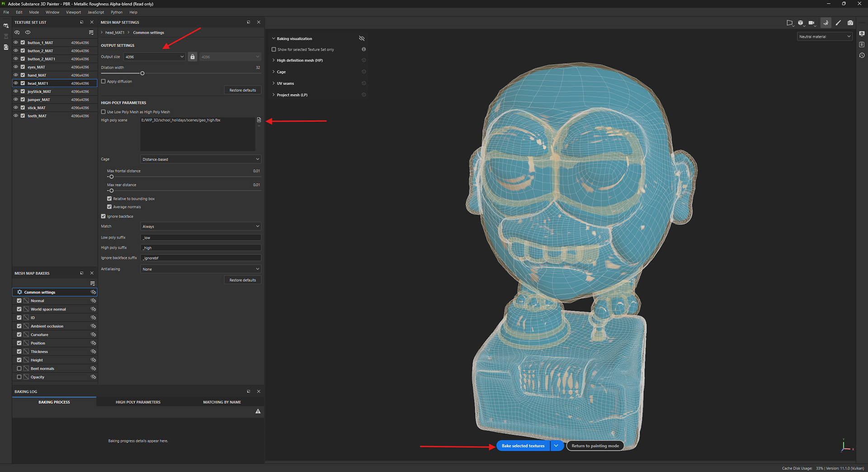Undock the Mesh Map Settings panel

tap(248, 22)
